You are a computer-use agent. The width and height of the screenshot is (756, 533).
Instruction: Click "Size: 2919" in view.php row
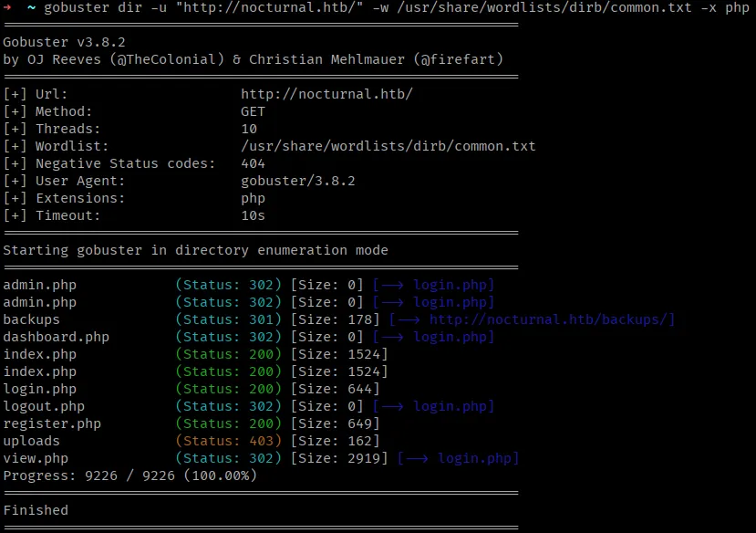pos(339,458)
